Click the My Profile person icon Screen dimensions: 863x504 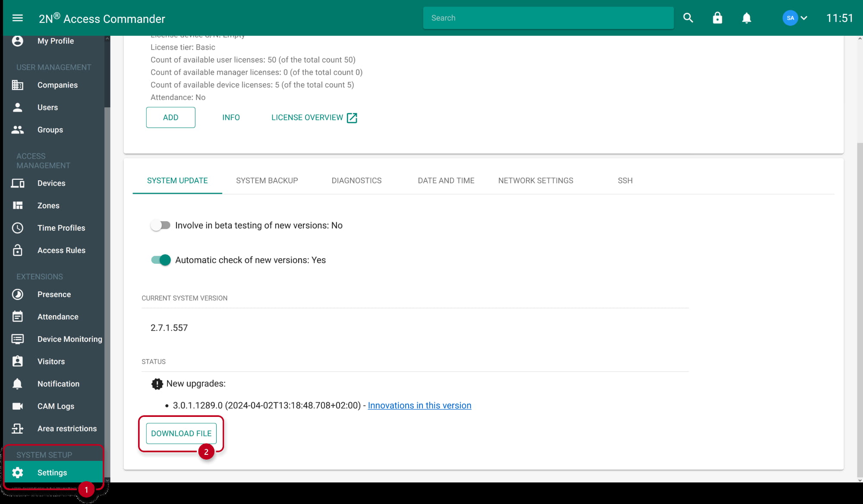click(18, 41)
